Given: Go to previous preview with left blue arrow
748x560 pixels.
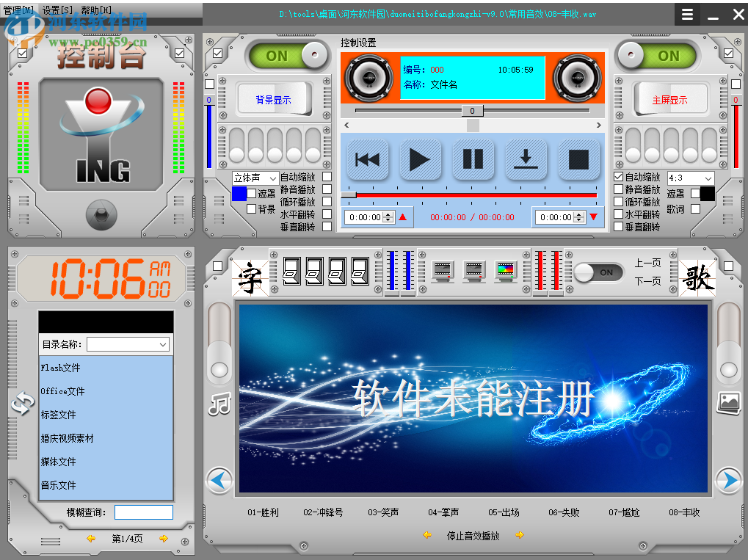Looking at the screenshot, I should (219, 480).
